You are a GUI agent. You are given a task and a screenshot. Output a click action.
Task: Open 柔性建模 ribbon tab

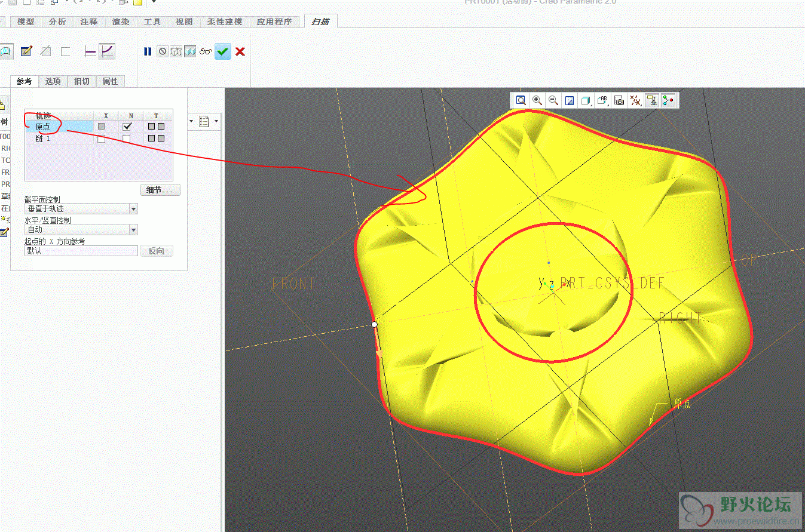click(225, 21)
